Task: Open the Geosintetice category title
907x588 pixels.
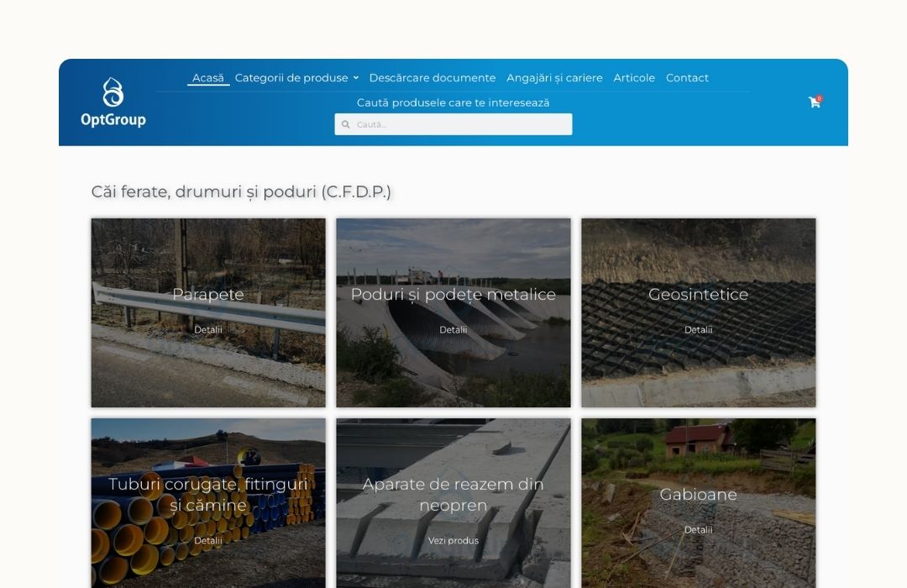Action: [x=699, y=294]
